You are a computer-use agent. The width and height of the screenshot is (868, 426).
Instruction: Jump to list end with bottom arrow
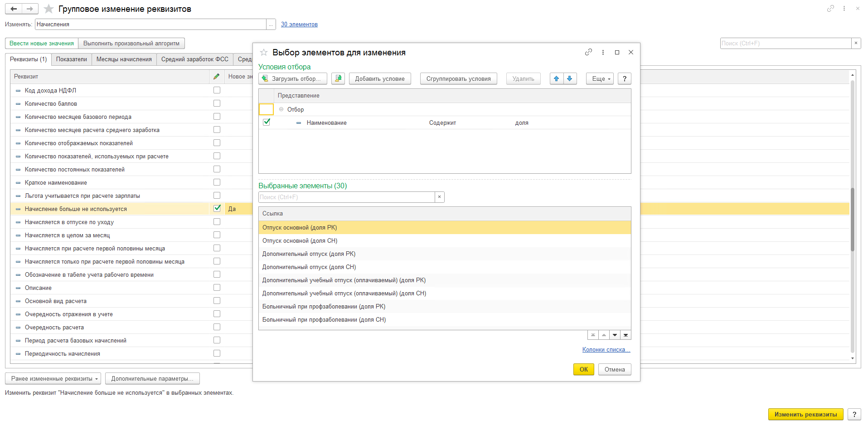tap(626, 335)
